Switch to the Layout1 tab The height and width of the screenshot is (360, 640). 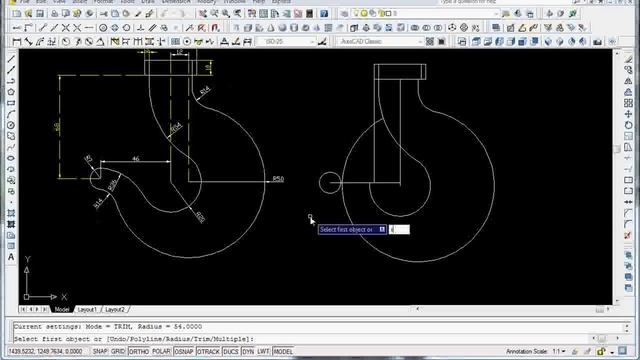[x=87, y=310]
